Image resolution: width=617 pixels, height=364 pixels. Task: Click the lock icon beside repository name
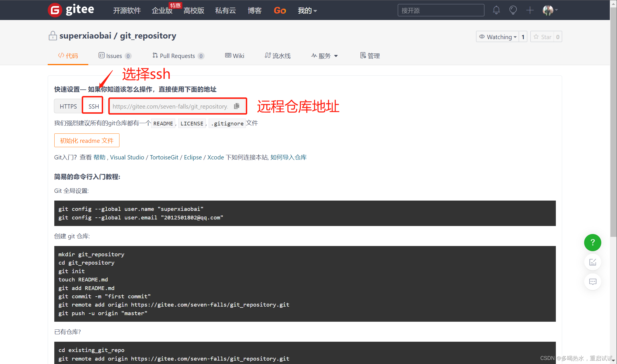(53, 36)
